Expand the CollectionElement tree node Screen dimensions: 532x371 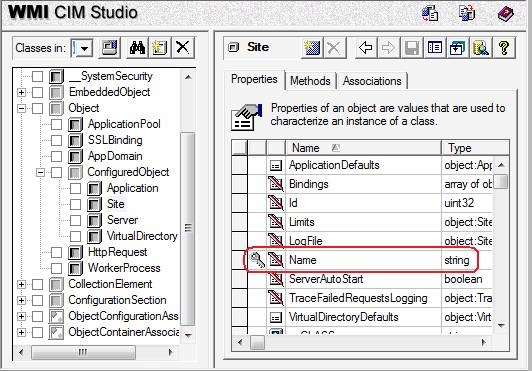pyautogui.click(x=21, y=284)
